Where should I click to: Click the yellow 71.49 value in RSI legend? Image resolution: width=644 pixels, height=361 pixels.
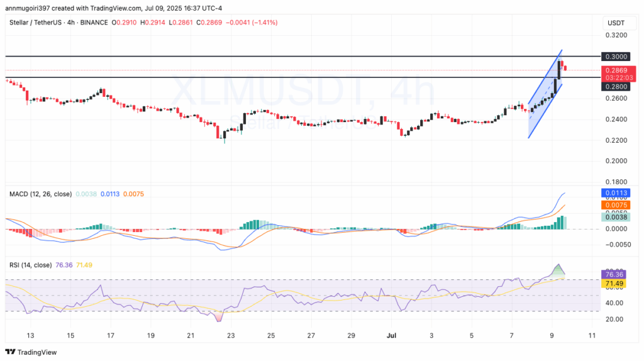[84, 265]
